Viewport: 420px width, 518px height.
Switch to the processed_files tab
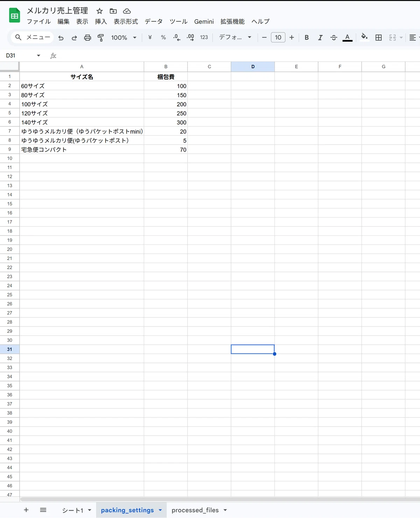[x=195, y=510]
